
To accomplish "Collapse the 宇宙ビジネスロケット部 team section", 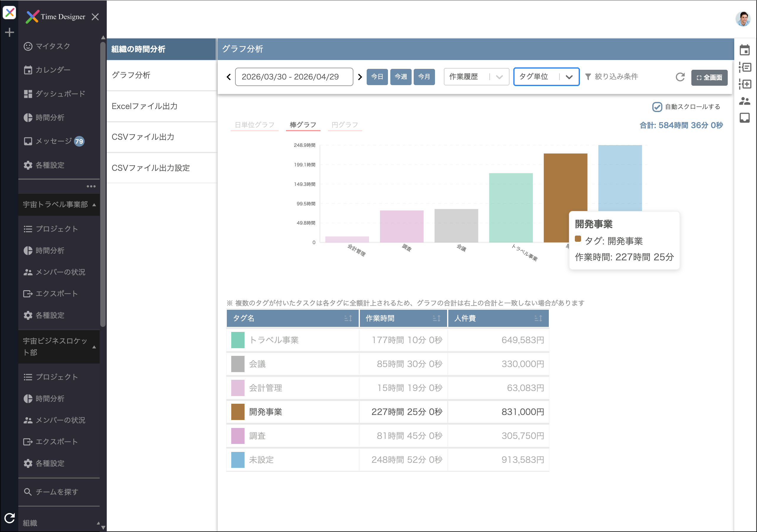I will (x=59, y=347).
